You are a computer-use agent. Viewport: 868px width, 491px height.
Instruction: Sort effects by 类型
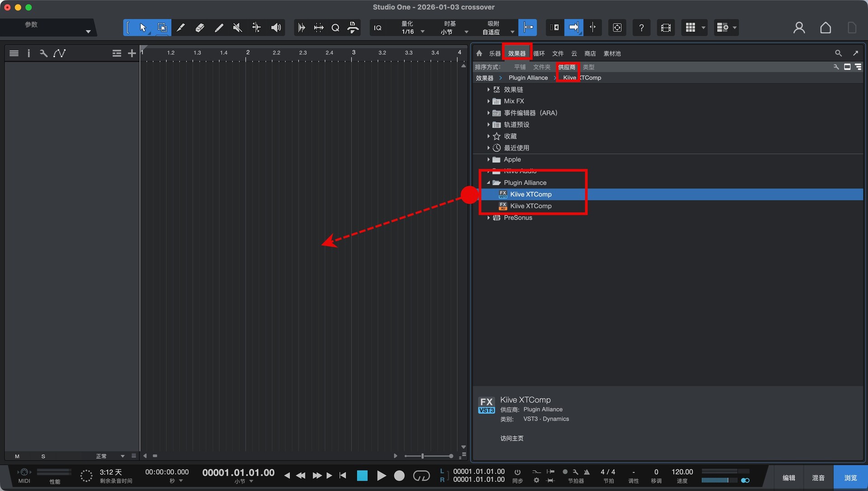click(x=588, y=67)
